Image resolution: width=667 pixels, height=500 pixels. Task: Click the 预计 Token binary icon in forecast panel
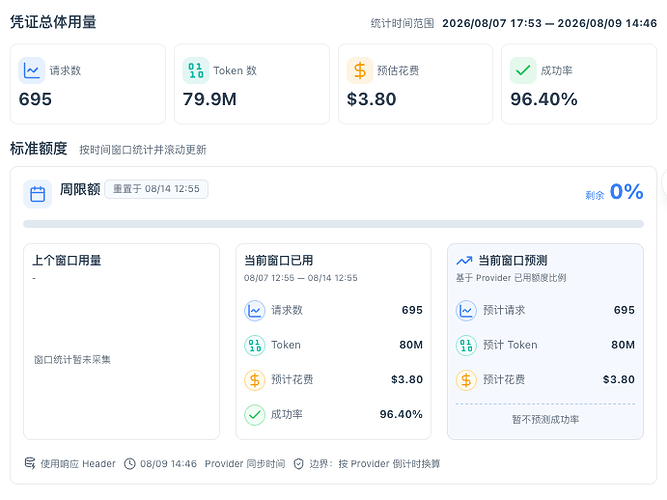(466, 345)
